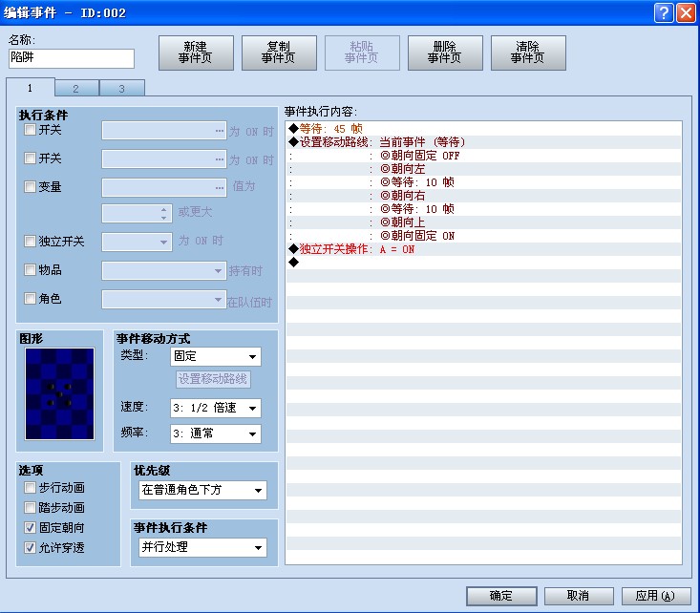Close the 编辑事件 dialog window
This screenshot has width=700, height=613.
(x=686, y=13)
